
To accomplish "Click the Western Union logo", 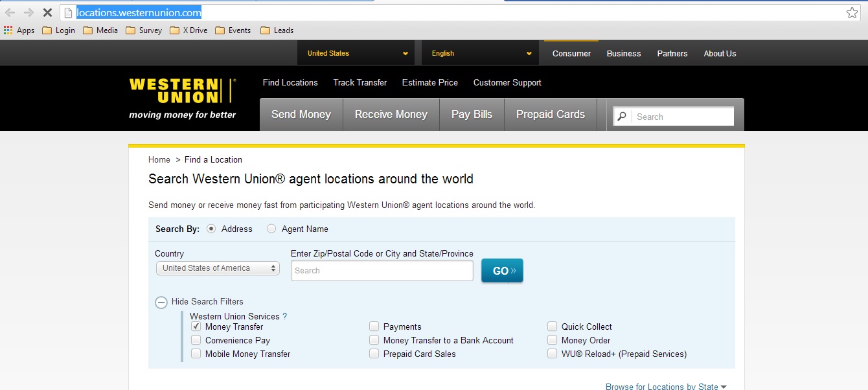I will tap(183, 91).
